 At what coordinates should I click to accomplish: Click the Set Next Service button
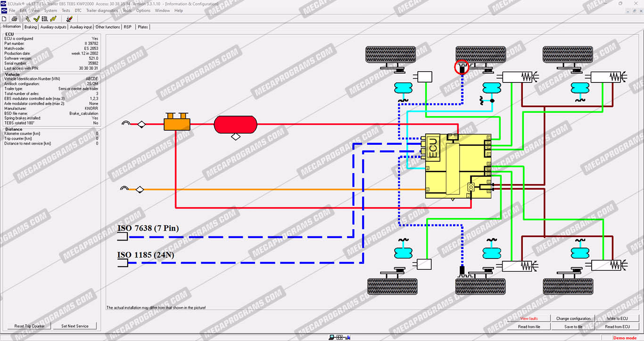pyautogui.click(x=75, y=326)
